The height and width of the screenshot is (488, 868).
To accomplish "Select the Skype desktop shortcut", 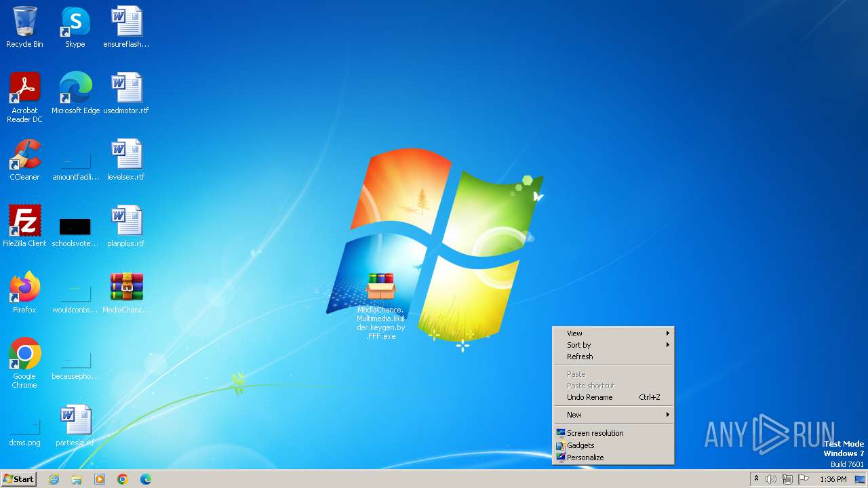I will click(x=75, y=27).
